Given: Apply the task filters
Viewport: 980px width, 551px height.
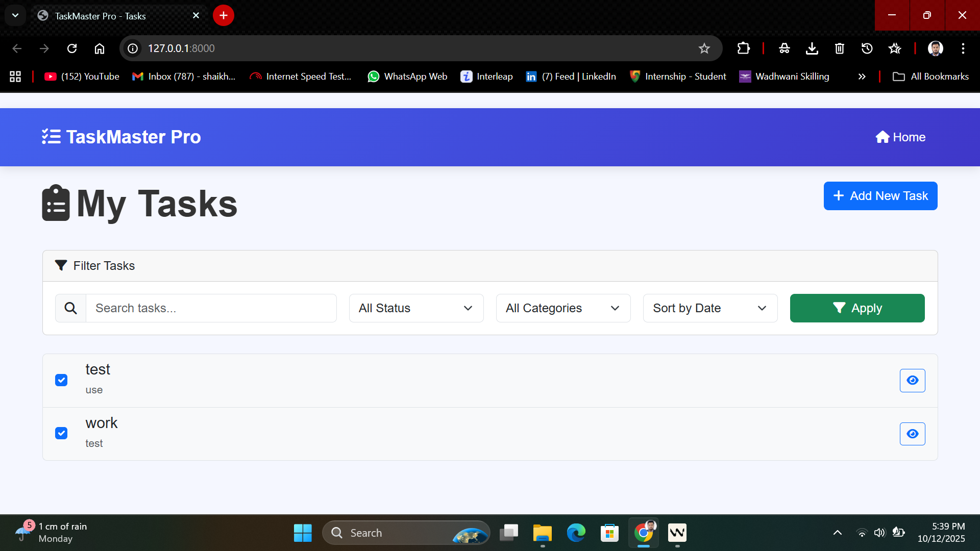Looking at the screenshot, I should (857, 308).
